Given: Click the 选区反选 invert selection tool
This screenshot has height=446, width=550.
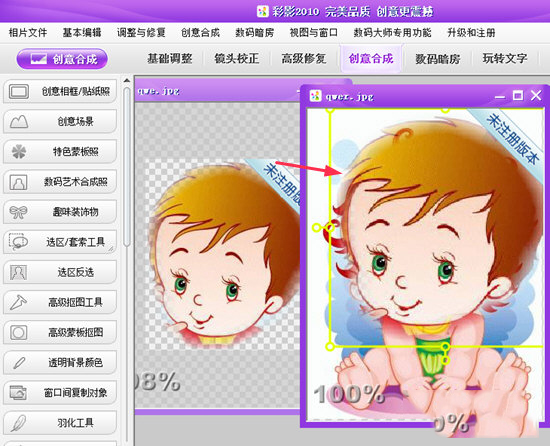Looking at the screenshot, I should pos(60,272).
